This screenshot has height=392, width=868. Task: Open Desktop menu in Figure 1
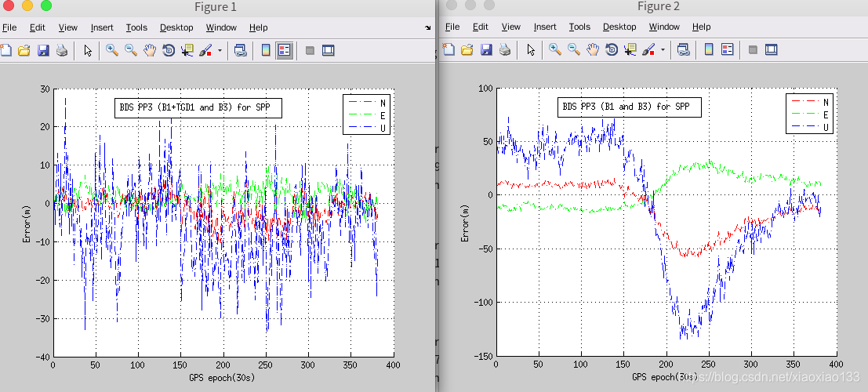(x=176, y=27)
